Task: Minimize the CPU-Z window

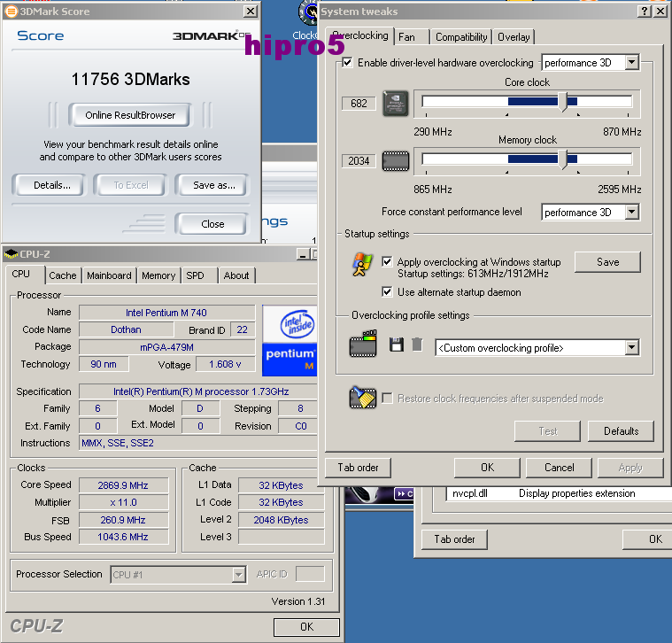Action: click(x=303, y=254)
